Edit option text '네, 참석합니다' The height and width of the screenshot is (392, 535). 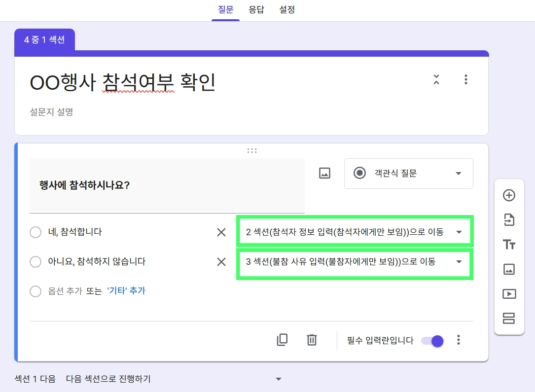coord(75,232)
